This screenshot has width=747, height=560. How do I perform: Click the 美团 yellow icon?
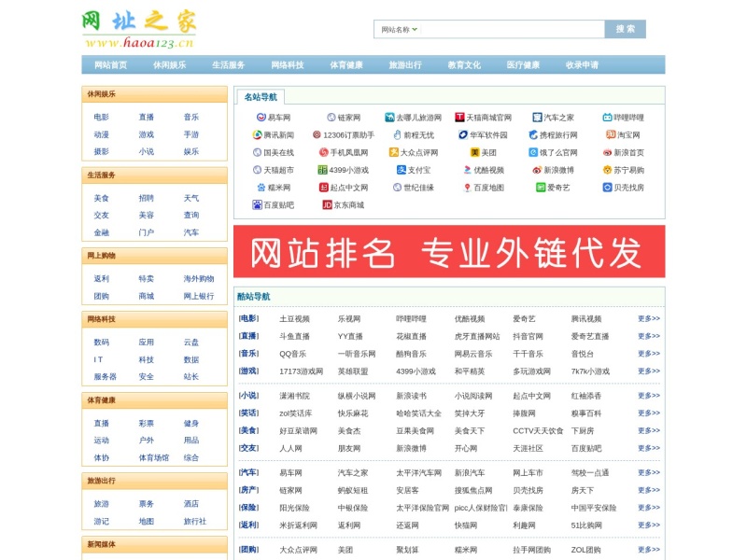(475, 152)
